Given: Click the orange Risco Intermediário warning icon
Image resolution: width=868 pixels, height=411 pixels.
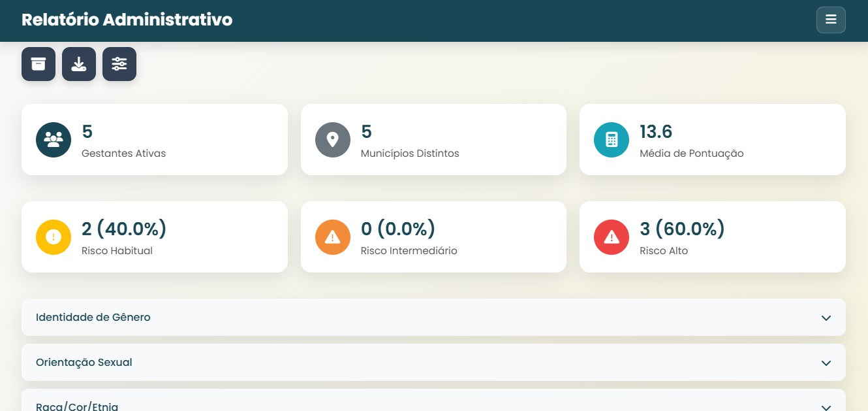Looking at the screenshot, I should pyautogui.click(x=333, y=237).
